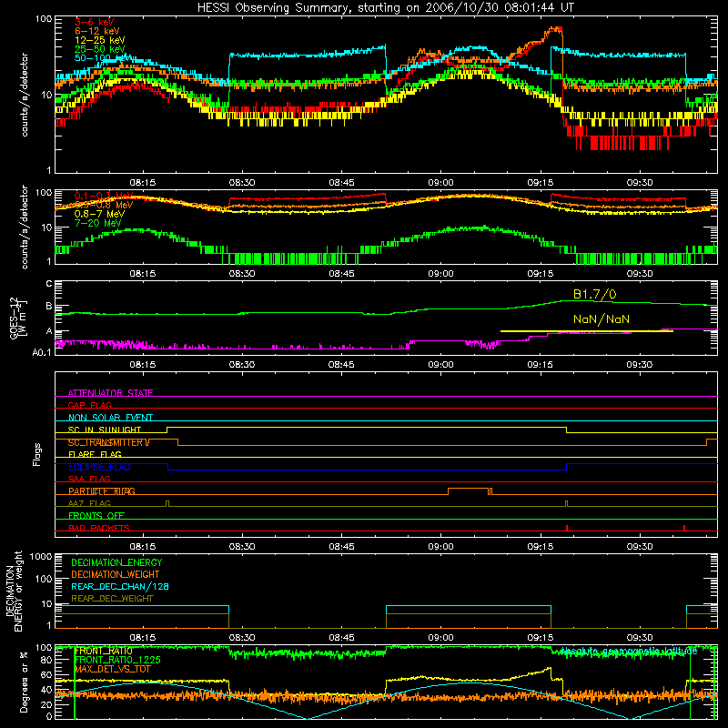The width and height of the screenshot is (728, 728).
Task: Click 08:30 time label under MeV count-rate panel
Action: coord(242,274)
